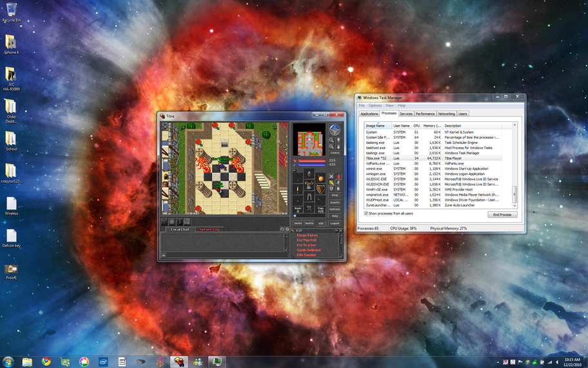This screenshot has height=368, width=588.
Task: Sort processes by Image Name column
Action: (378, 125)
